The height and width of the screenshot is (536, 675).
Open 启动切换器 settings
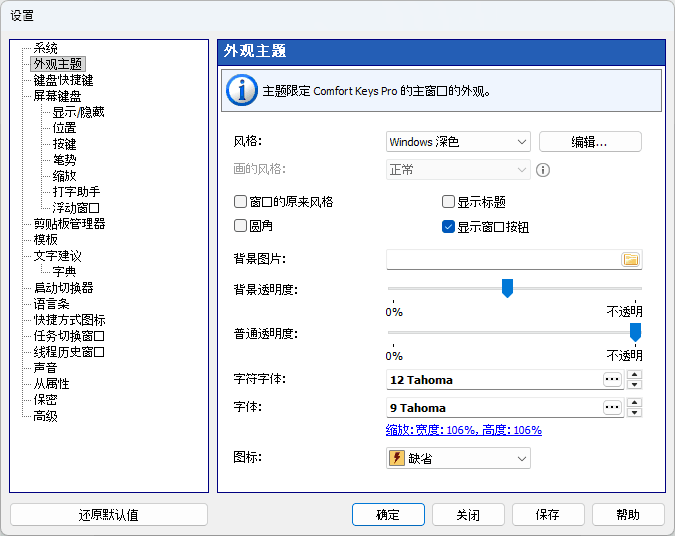(x=64, y=288)
